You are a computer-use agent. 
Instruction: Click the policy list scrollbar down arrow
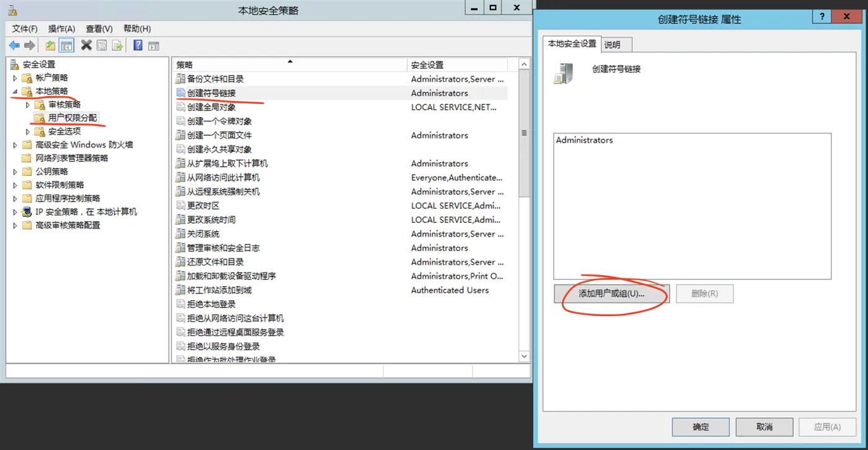(x=524, y=356)
